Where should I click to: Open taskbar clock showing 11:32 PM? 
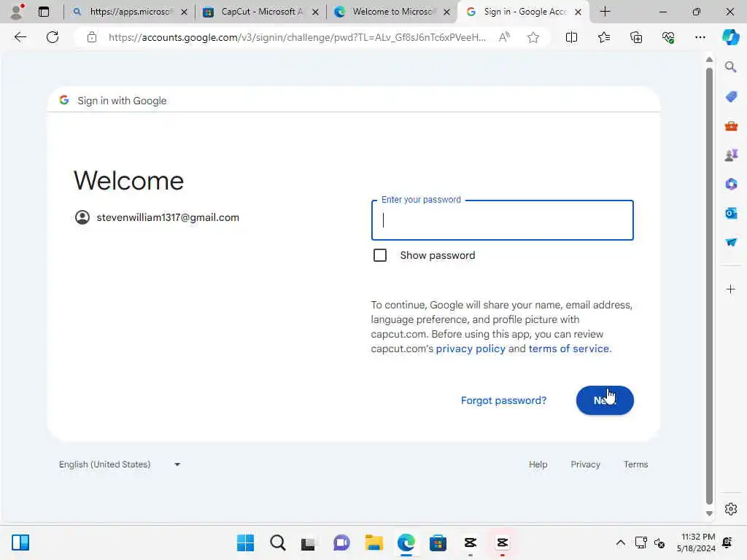tap(696, 542)
